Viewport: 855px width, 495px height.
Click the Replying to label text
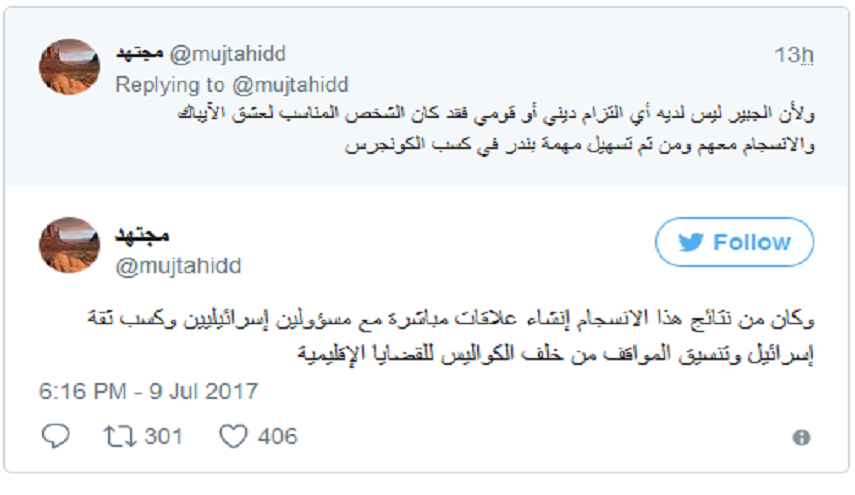tap(169, 85)
